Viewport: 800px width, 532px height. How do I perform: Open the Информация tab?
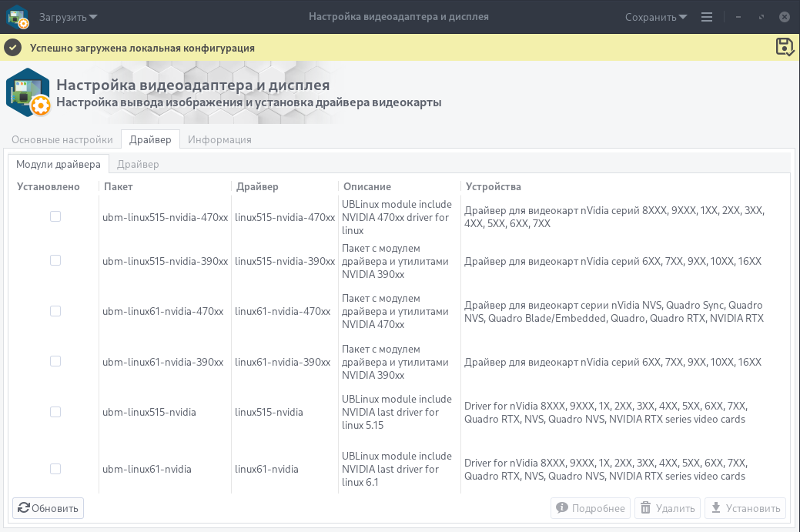click(219, 139)
